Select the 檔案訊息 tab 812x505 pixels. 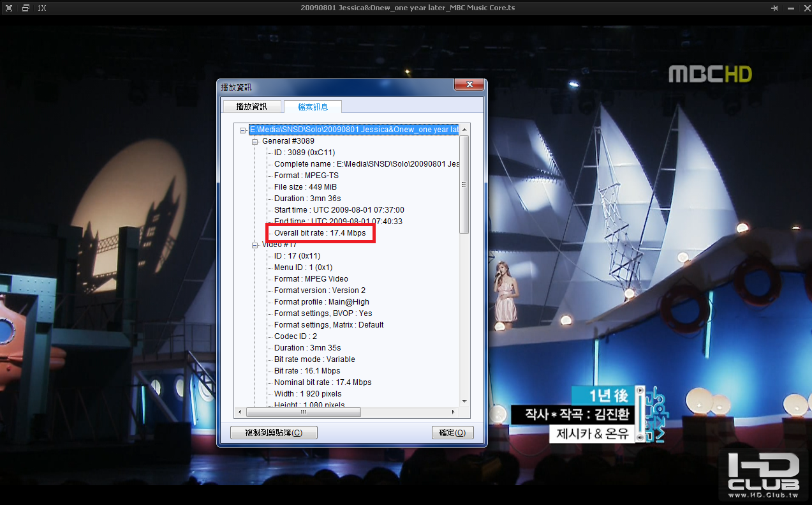(313, 107)
